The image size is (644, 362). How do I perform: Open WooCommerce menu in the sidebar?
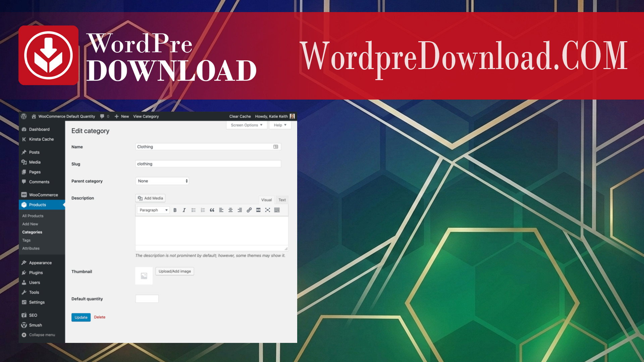pos(42,195)
